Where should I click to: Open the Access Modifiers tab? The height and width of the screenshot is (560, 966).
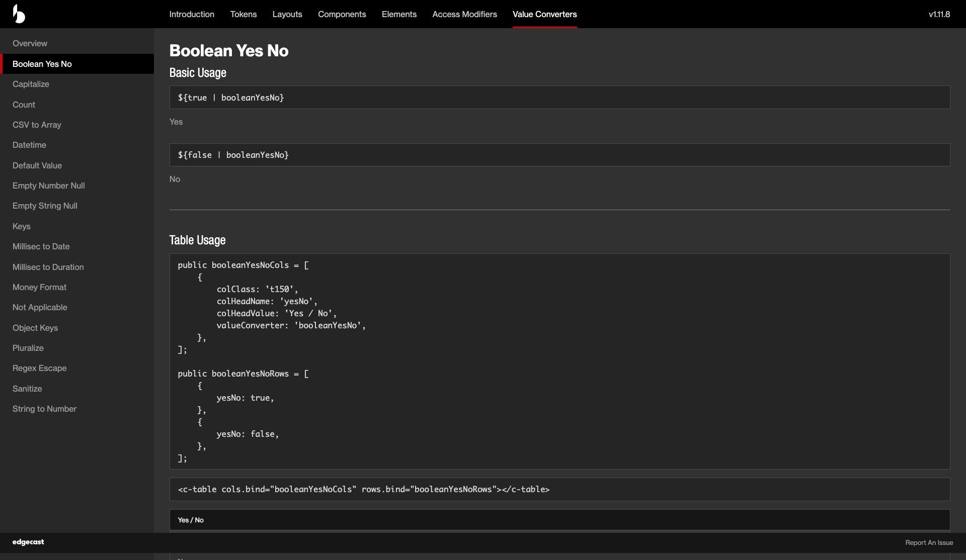coord(464,14)
